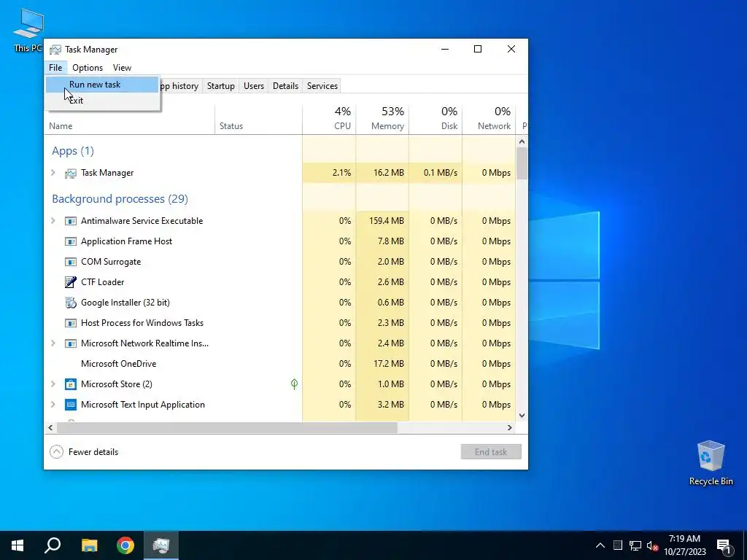Click the taskbar clock showing 7:19 AM
The height and width of the screenshot is (560, 747).
(x=684, y=545)
